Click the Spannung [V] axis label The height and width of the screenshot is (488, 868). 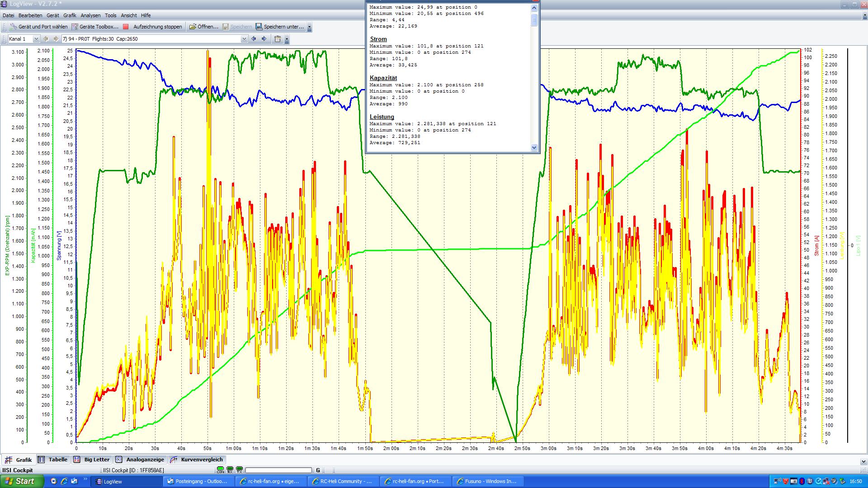click(x=59, y=245)
